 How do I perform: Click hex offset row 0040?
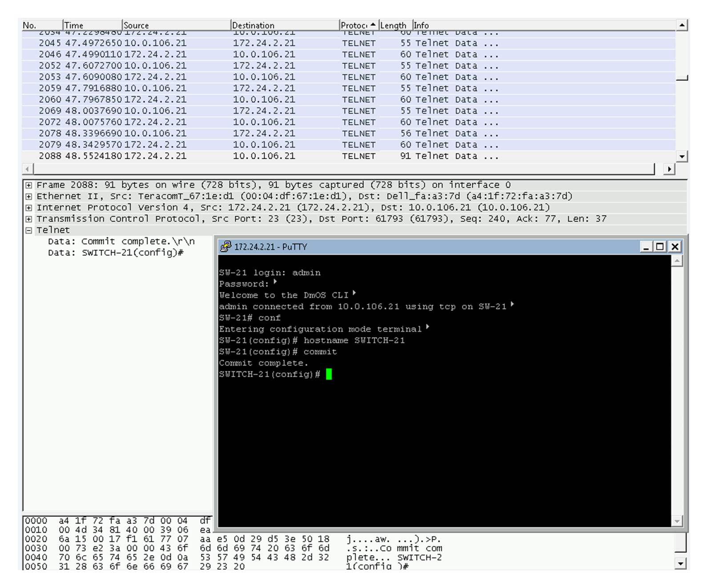[36, 557]
